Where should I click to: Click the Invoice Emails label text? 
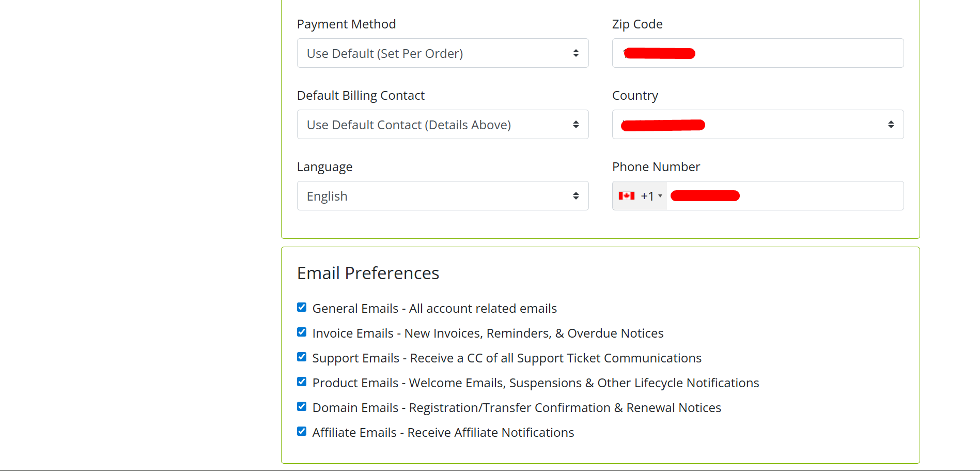(x=488, y=333)
